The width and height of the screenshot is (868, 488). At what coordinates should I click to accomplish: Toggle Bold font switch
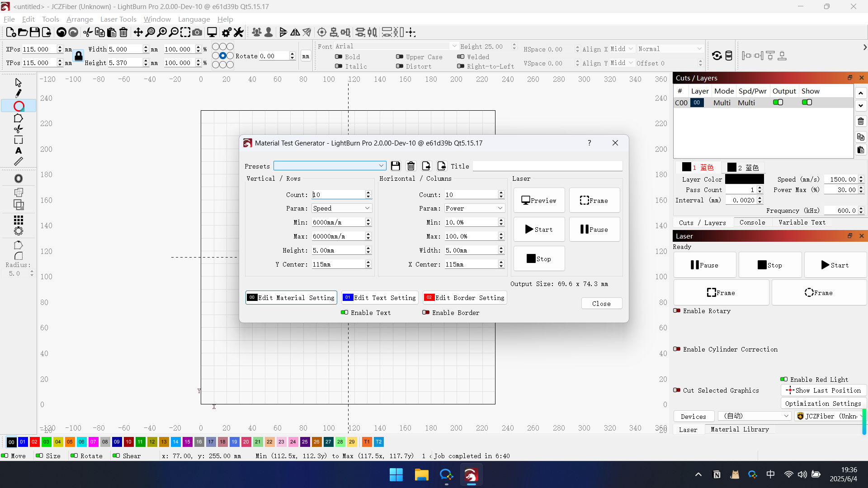tap(339, 57)
